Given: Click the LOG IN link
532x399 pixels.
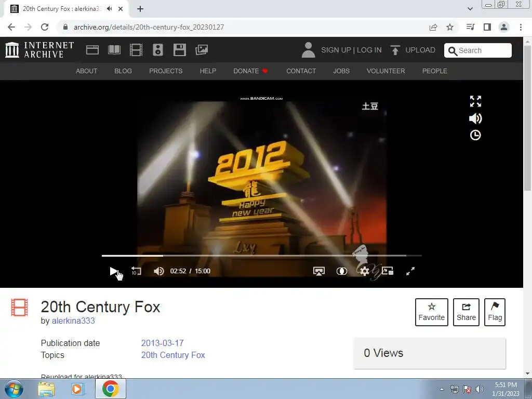Looking at the screenshot, I should 369,50.
